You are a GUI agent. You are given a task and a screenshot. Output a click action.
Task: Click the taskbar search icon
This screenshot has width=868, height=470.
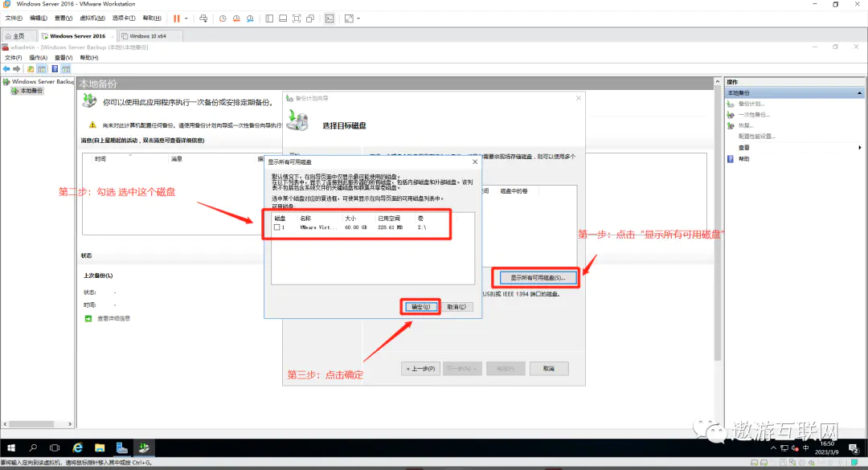33,448
